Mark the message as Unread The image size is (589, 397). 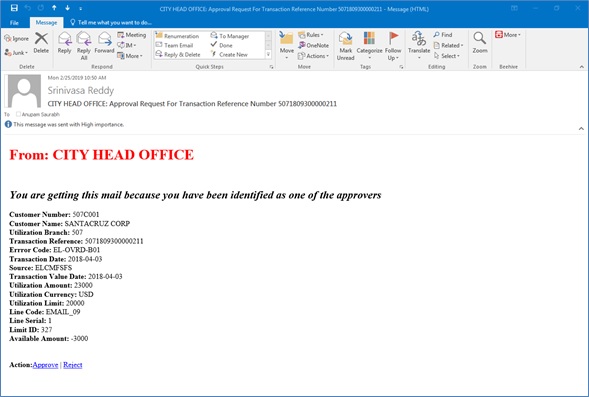tap(345, 46)
